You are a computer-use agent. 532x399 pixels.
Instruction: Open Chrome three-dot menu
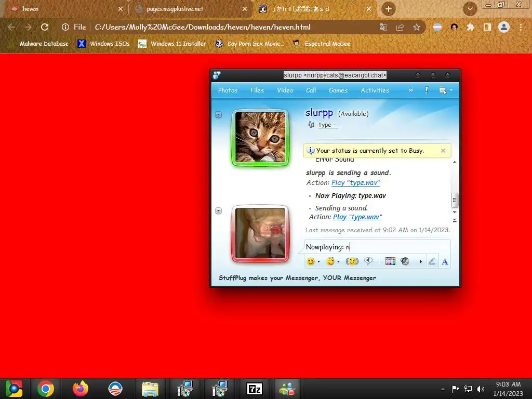coord(521,27)
